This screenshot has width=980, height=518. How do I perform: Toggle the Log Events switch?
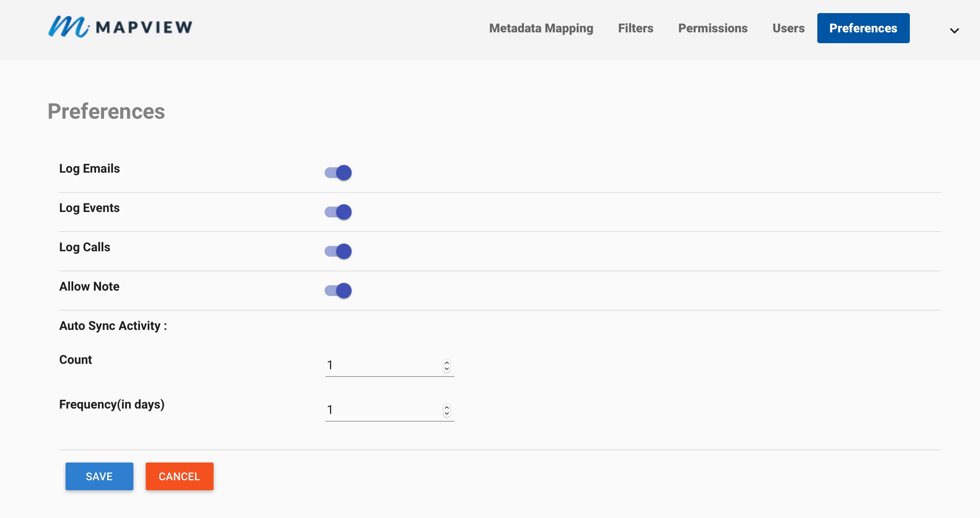pyautogui.click(x=338, y=211)
